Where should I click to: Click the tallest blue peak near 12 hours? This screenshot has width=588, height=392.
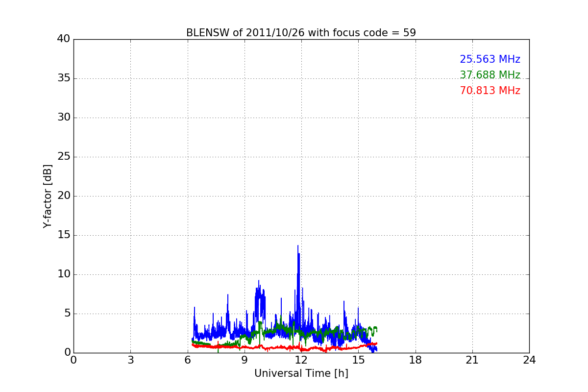(297, 246)
